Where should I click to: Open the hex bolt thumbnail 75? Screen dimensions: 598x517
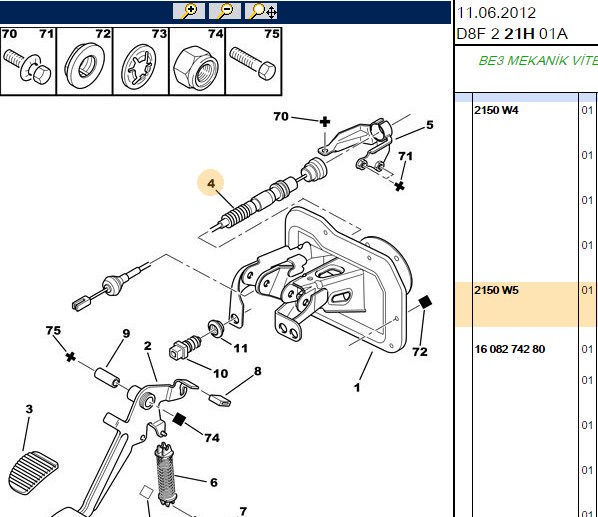(254, 61)
